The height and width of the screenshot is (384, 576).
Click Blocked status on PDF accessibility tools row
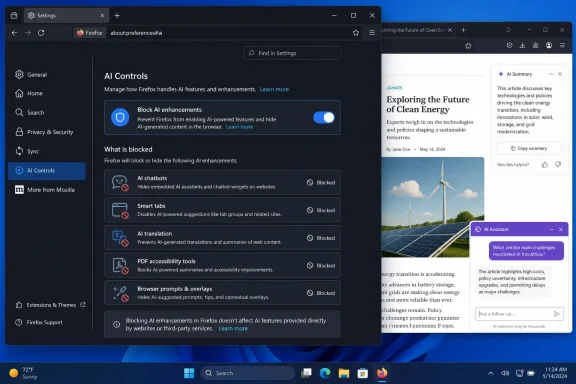[x=321, y=266]
